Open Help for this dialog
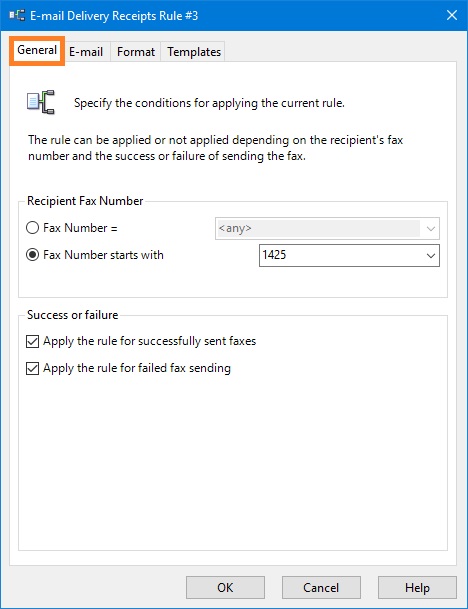Viewport: 468px width, 609px height. (x=417, y=588)
